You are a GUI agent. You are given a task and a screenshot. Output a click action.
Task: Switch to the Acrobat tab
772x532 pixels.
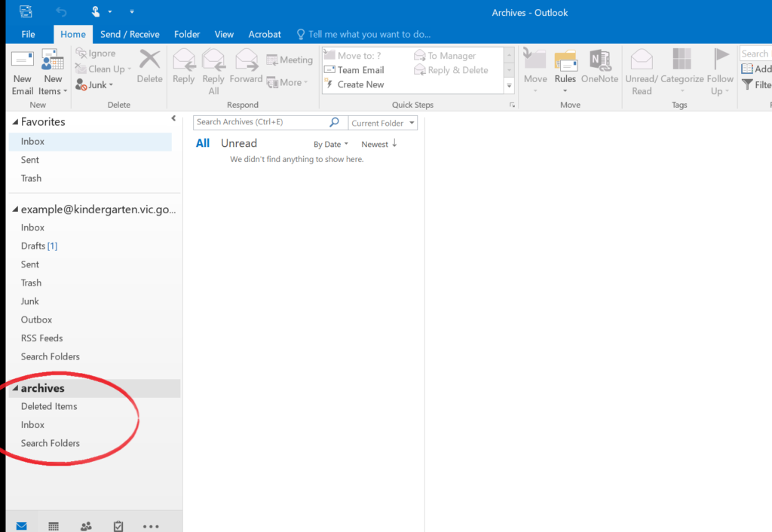click(265, 34)
